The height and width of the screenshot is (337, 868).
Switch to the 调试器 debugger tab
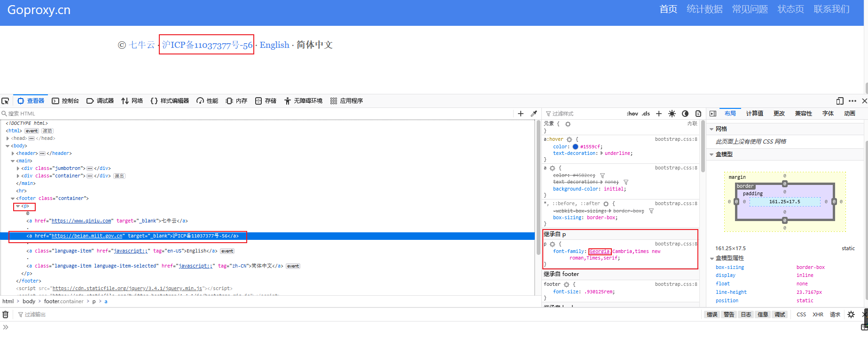tap(100, 101)
